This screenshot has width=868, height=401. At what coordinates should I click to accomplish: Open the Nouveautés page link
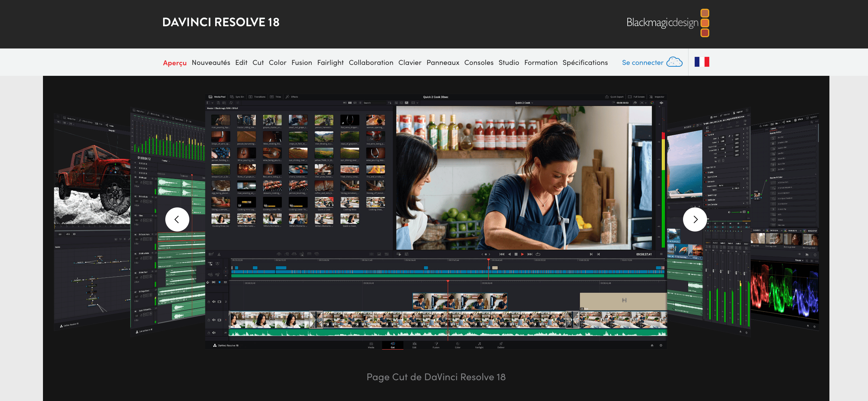[x=211, y=62]
